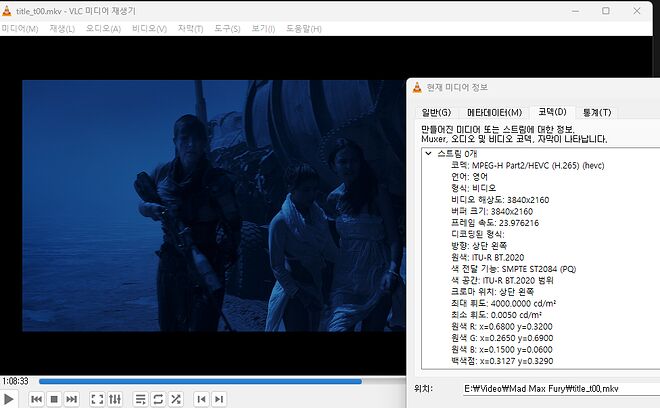Skip to next media track
660x408 pixels.
click(x=72, y=399)
